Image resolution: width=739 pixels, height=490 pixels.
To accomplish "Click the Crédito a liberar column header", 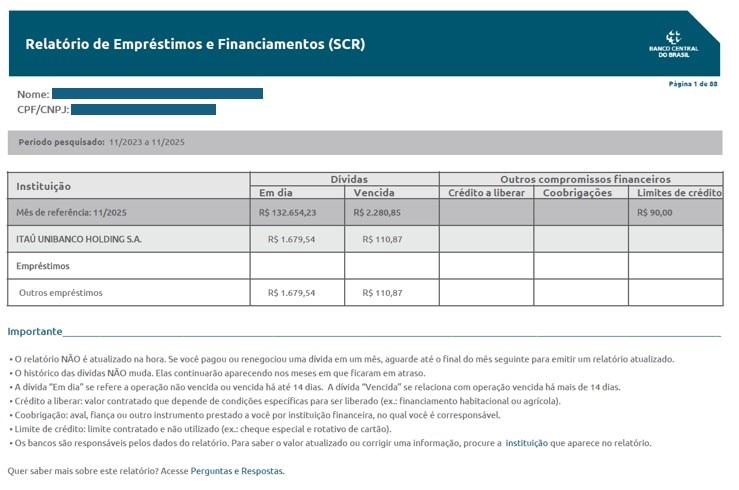I will pos(486,192).
